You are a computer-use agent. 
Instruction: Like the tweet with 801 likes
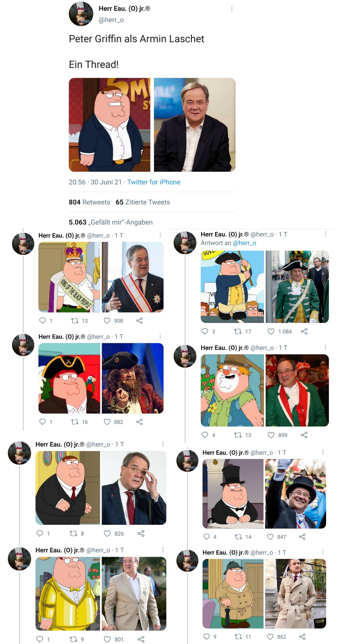107,639
